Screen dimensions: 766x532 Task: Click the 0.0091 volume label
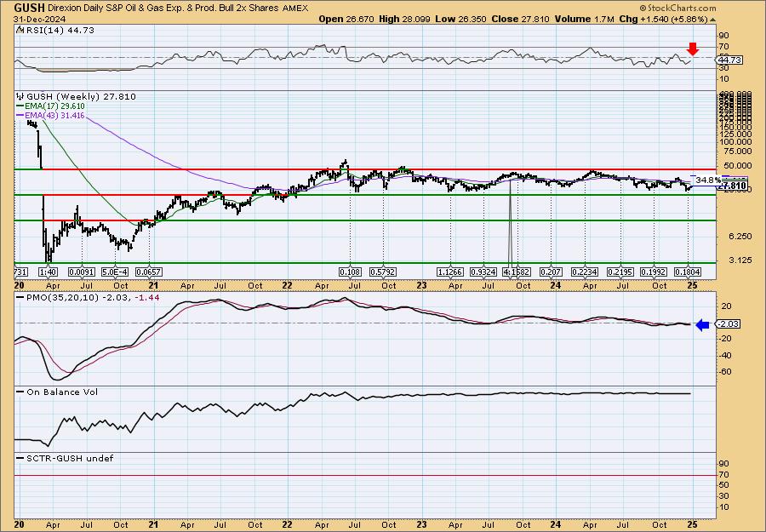click(82, 272)
